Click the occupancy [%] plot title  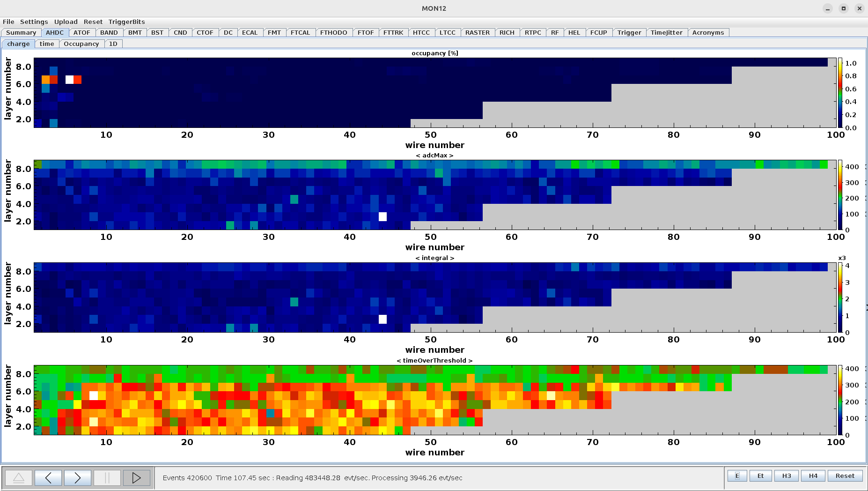[435, 53]
